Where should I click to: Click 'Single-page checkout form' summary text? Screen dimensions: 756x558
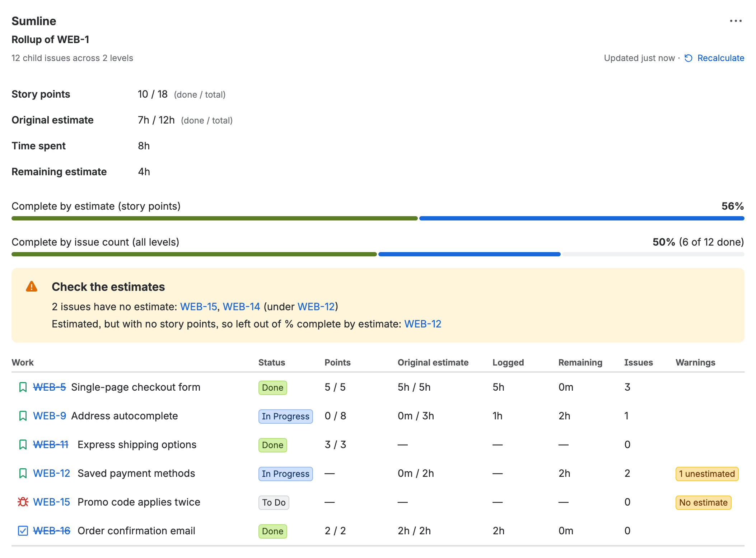tap(136, 387)
